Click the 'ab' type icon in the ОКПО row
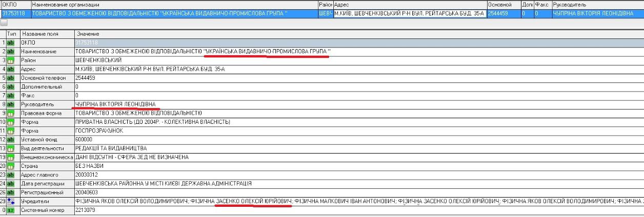Image resolution: width=644 pixels, height=217 pixels. (x=10, y=42)
